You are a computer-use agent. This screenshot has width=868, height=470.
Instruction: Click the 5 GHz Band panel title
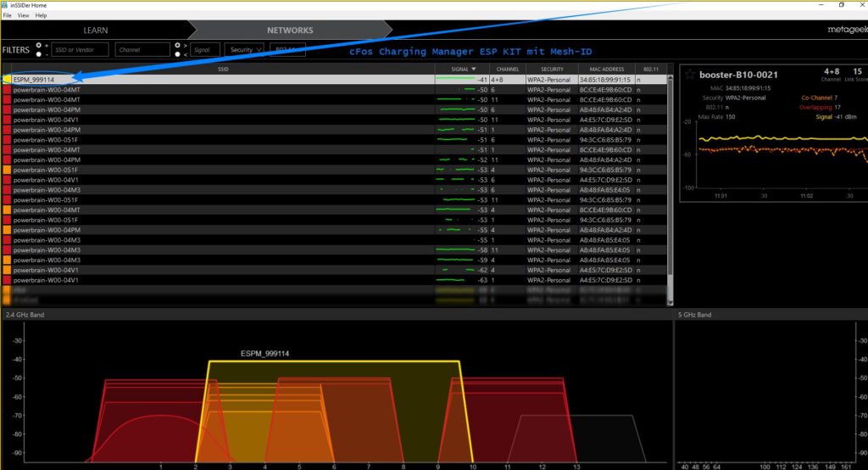coord(695,315)
